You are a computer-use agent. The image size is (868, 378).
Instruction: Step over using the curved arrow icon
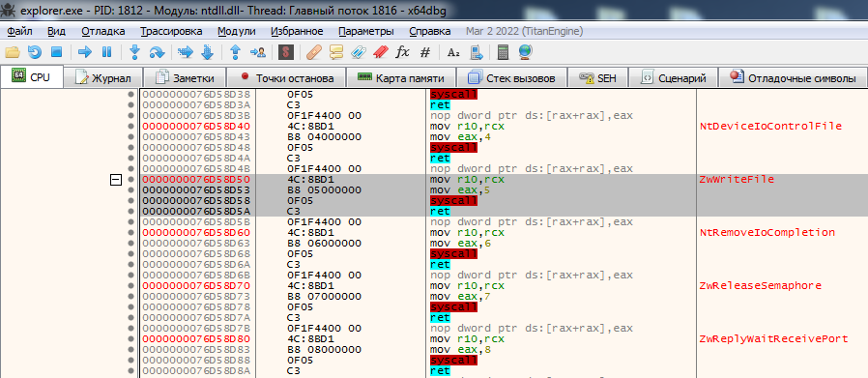(x=157, y=52)
